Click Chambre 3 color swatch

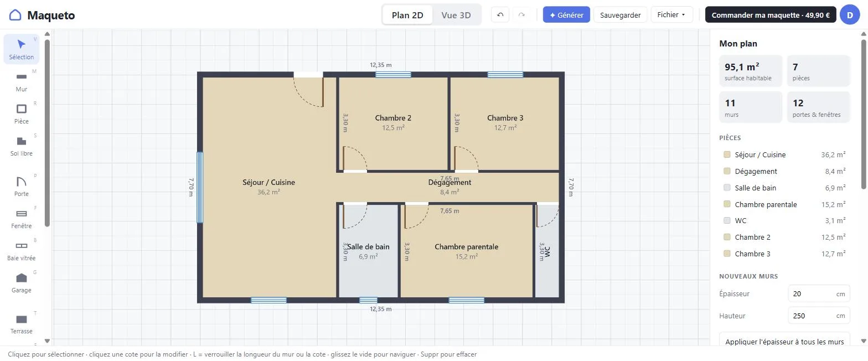727,254
